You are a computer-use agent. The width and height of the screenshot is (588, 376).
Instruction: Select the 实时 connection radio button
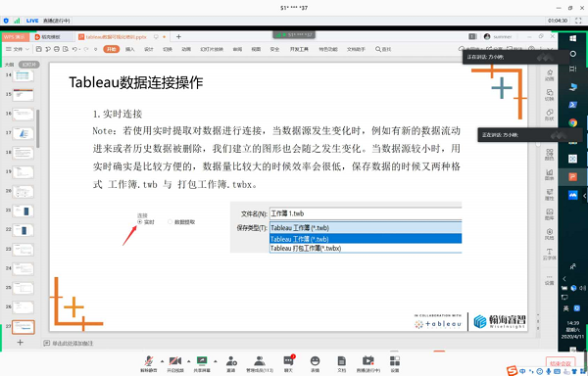140,222
